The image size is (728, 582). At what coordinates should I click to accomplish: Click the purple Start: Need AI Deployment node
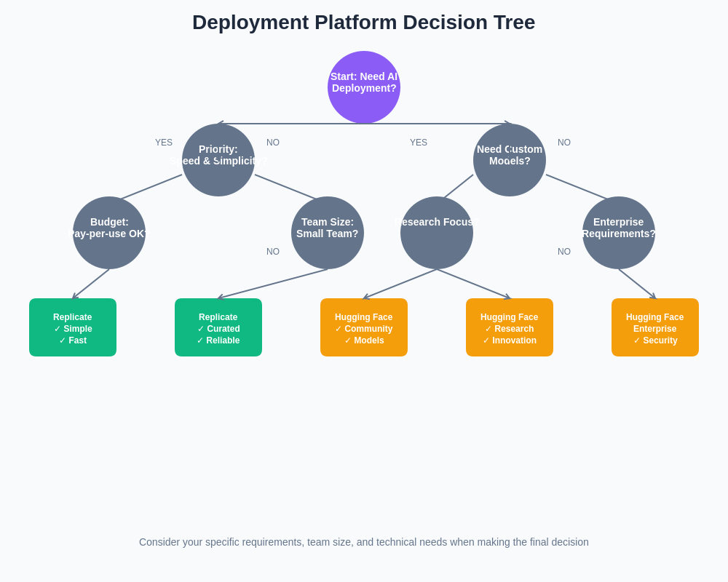coord(364,87)
